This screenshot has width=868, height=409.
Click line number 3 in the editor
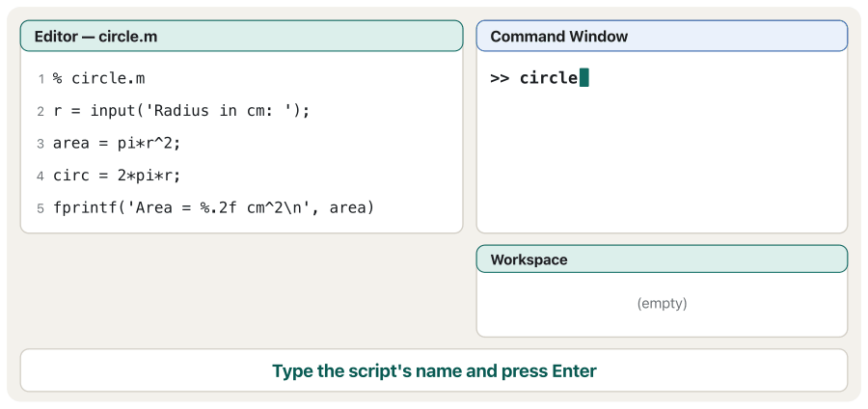tap(41, 144)
